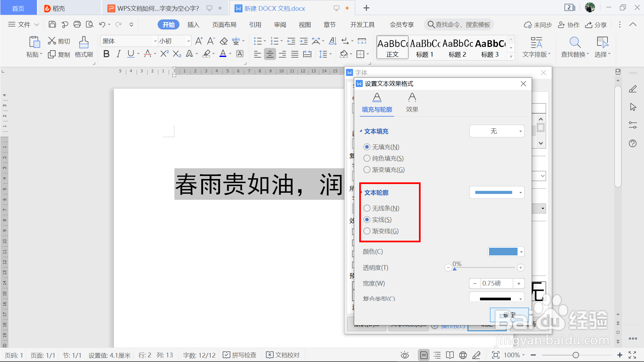The width and height of the screenshot is (644, 362).
Task: Click the Italic formatting icon
Action: 118,54
